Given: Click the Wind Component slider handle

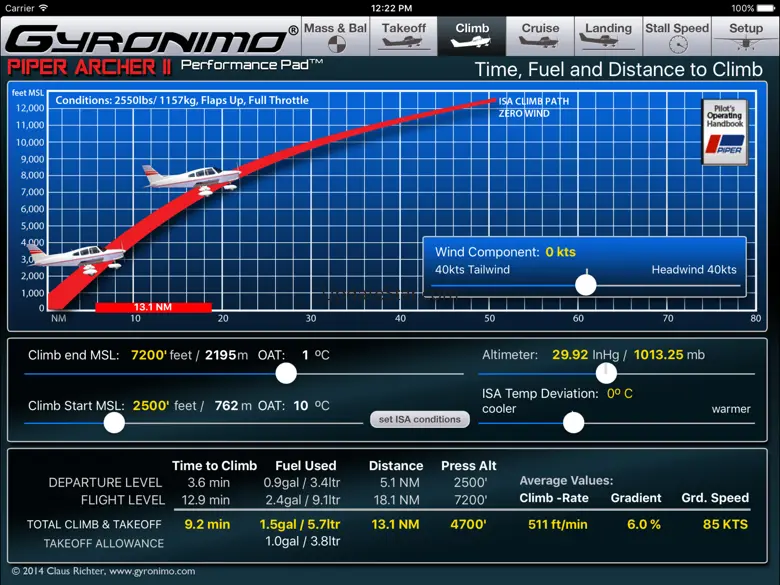Looking at the screenshot, I should click(x=586, y=285).
